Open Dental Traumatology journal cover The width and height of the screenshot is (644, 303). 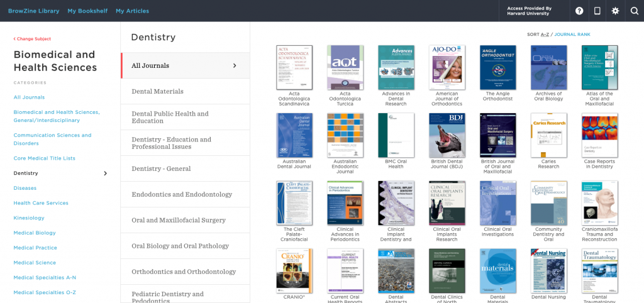click(600, 271)
